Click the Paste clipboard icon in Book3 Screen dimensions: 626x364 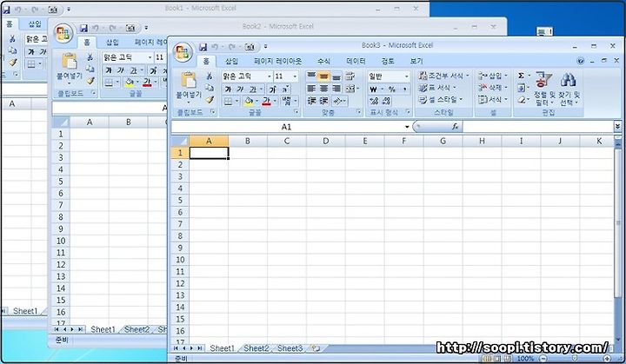(x=189, y=80)
